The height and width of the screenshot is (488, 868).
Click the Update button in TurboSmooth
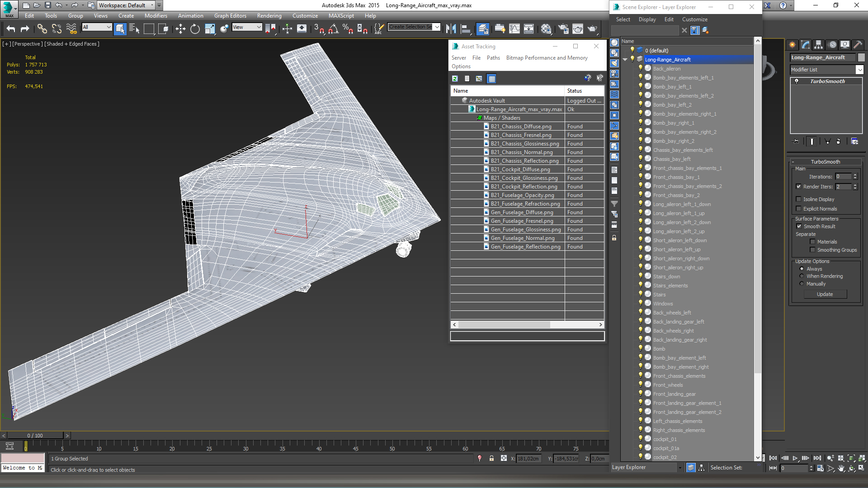(825, 294)
